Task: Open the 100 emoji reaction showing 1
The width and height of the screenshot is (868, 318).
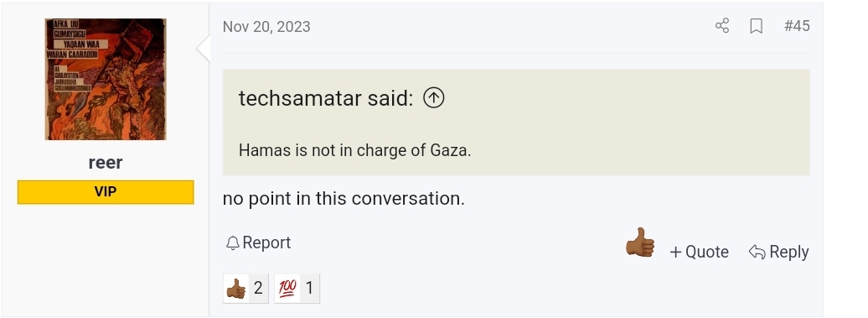Action: click(297, 288)
